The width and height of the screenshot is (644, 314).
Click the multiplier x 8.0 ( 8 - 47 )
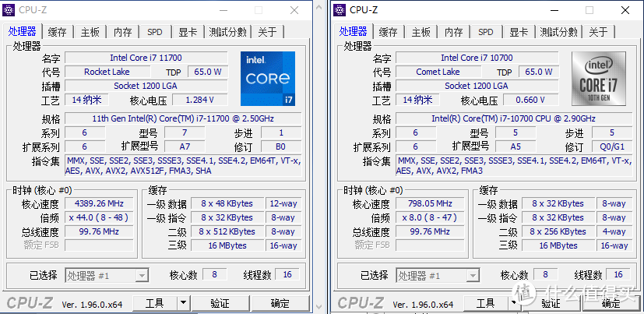coord(431,217)
